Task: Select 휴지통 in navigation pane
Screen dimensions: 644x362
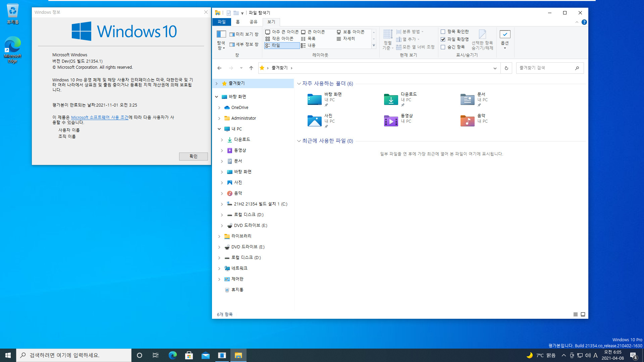Action: pyautogui.click(x=237, y=290)
